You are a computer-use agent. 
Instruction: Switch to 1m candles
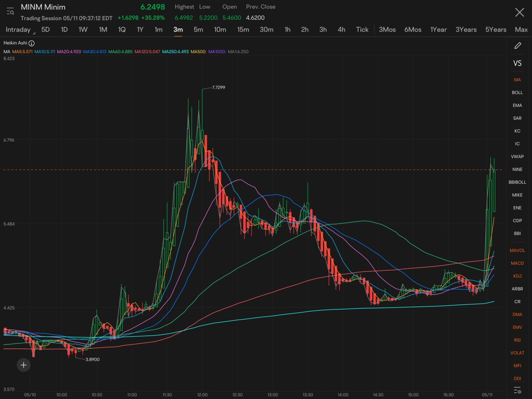coord(159,30)
